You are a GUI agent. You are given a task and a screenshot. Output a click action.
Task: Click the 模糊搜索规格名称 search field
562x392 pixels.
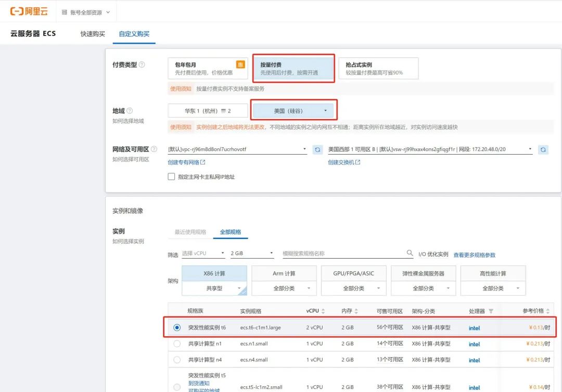point(343,254)
